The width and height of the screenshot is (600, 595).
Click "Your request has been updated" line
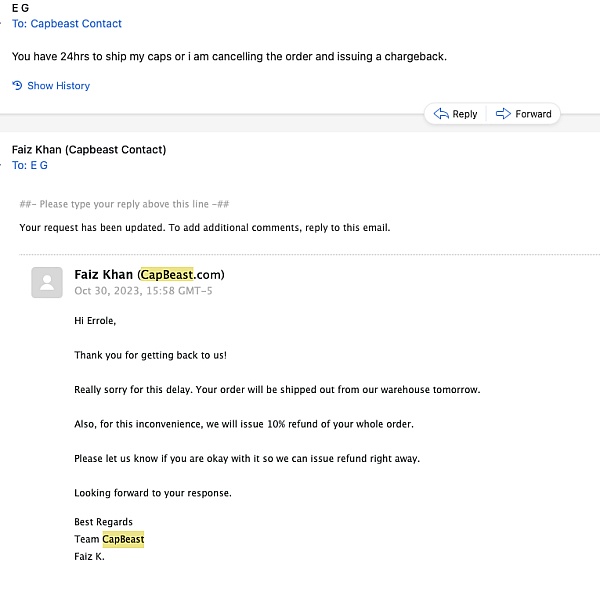(204, 227)
